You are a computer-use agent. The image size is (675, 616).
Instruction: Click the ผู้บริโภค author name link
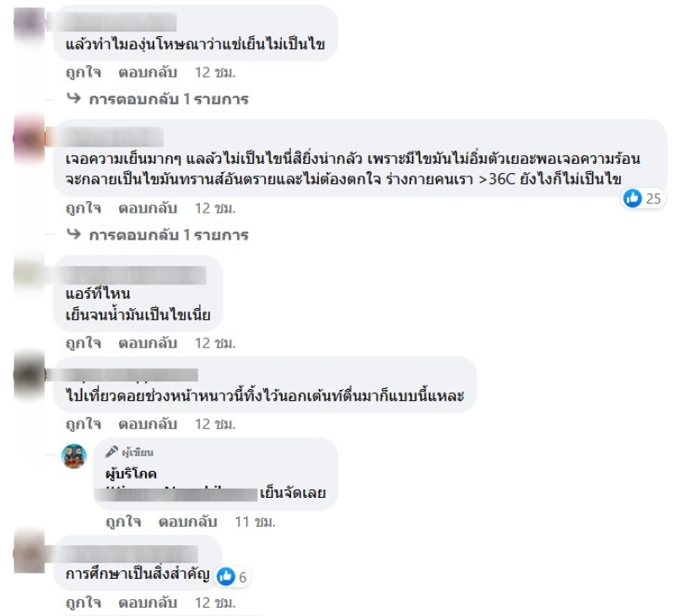click(x=131, y=474)
